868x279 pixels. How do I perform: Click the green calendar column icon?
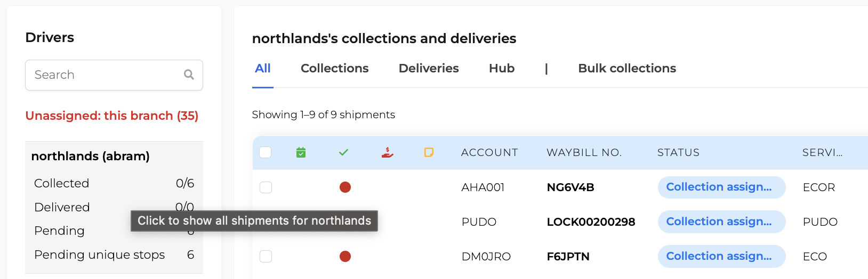(x=301, y=152)
